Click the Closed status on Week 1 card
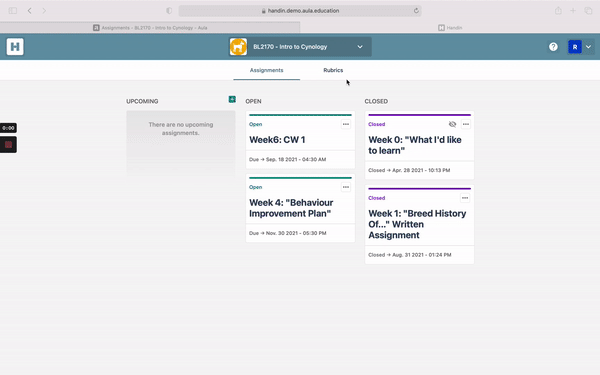Screen dimensions: 600x375 tap(377, 198)
